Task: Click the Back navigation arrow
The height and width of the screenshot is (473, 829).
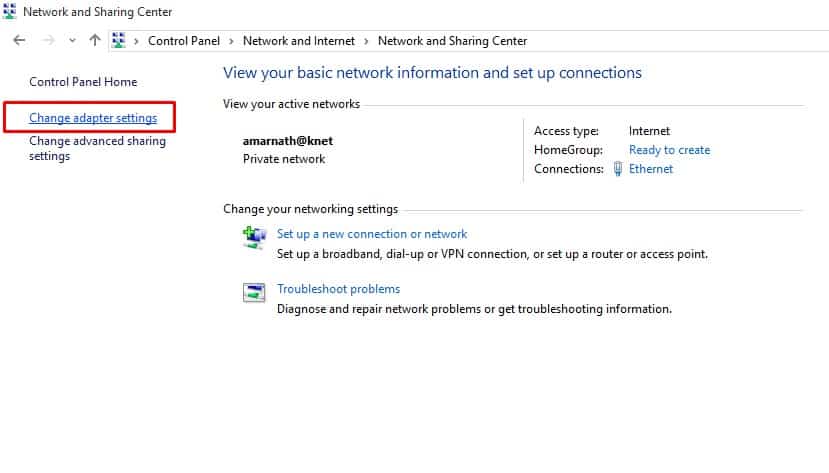Action: 19,41
